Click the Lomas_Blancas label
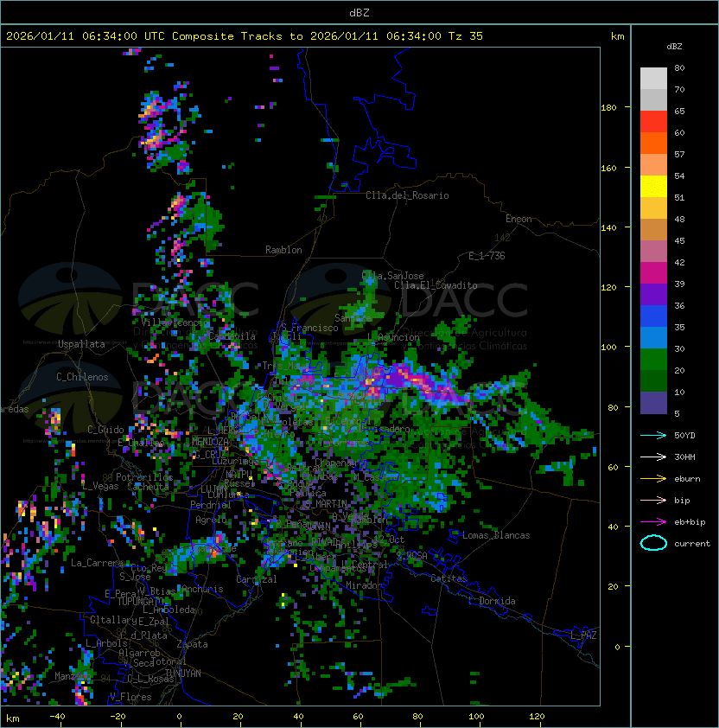This screenshot has width=719, height=728. click(x=496, y=535)
